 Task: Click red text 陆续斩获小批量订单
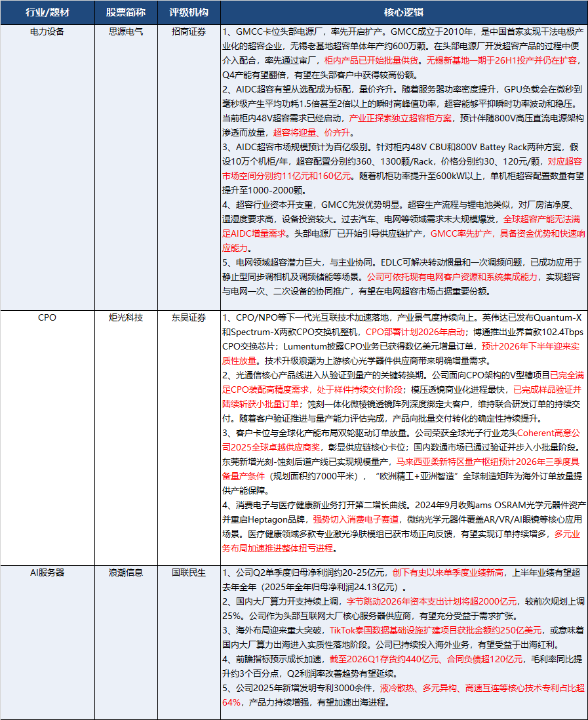coord(261,404)
